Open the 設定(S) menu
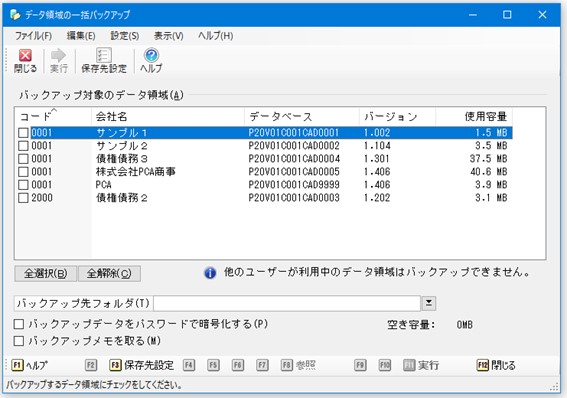The height and width of the screenshot is (398, 567). point(125,36)
